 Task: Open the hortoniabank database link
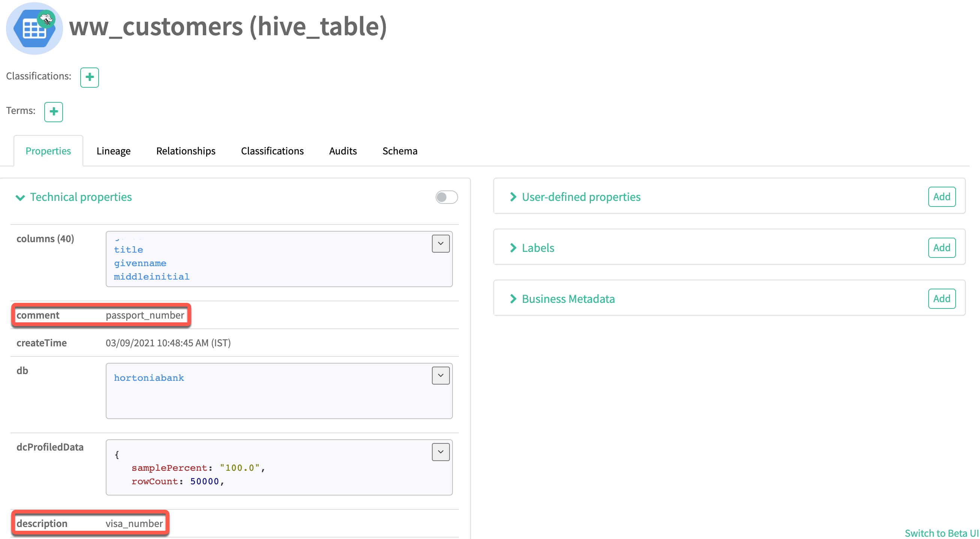(x=149, y=378)
